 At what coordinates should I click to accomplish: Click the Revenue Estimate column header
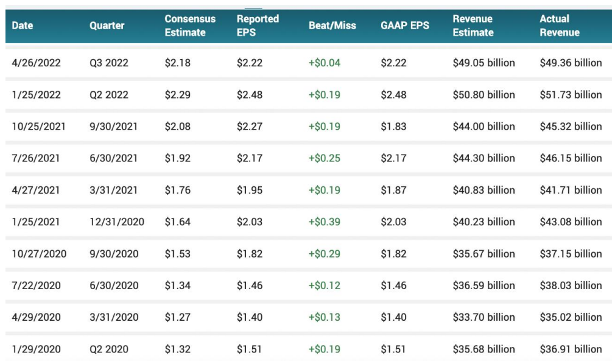tap(473, 26)
